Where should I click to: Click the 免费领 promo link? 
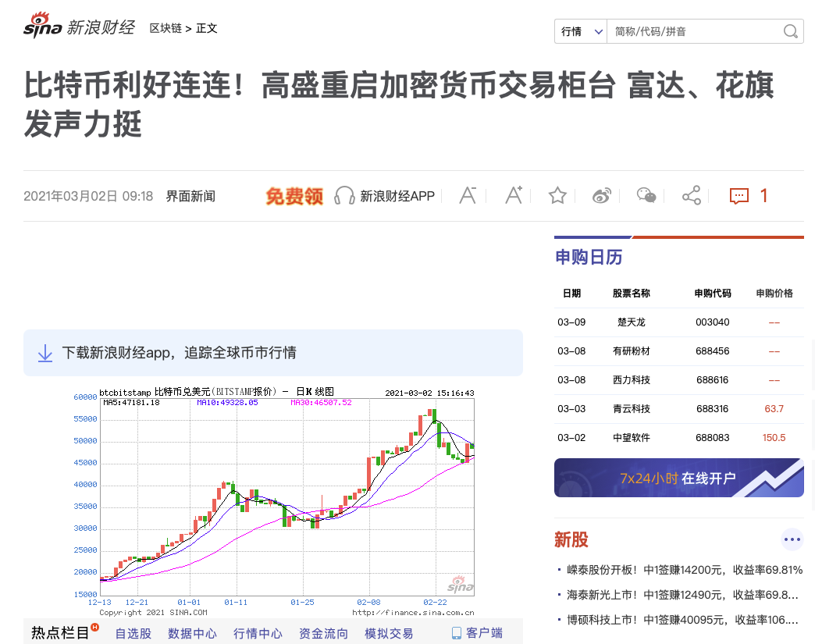(294, 196)
